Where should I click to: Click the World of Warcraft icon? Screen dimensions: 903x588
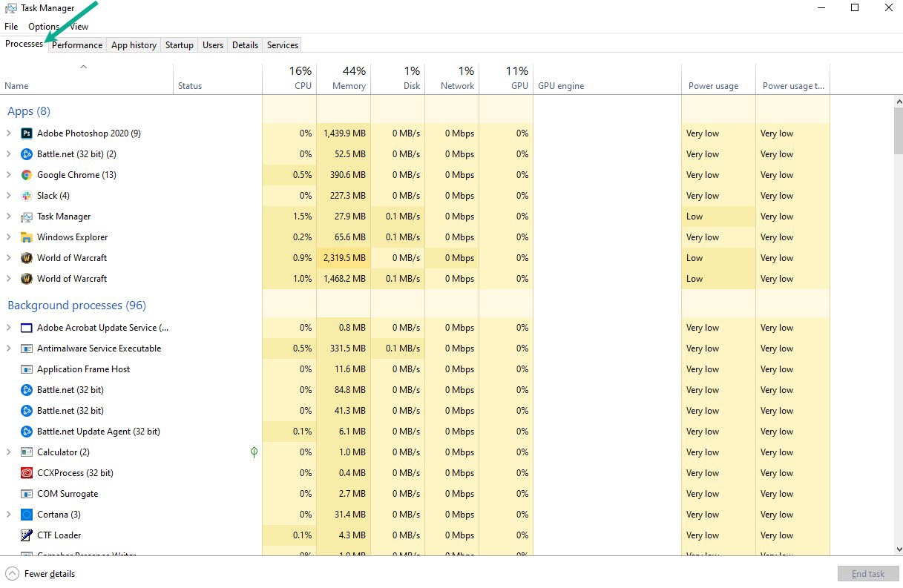click(26, 258)
